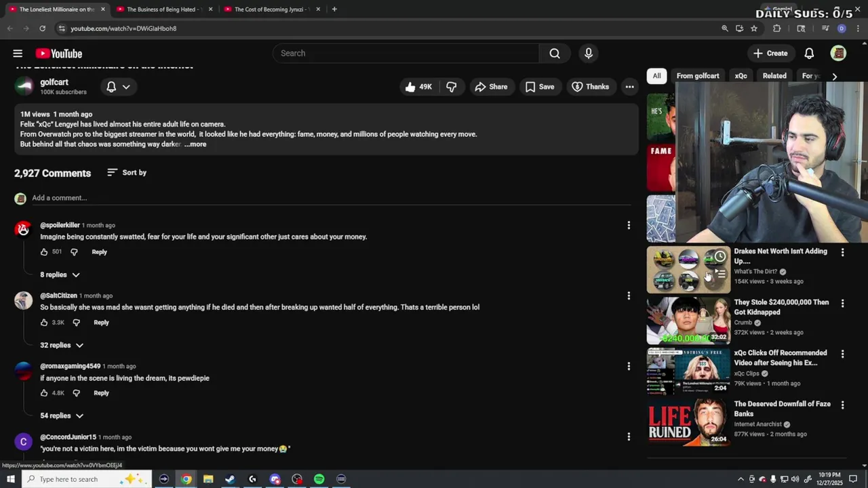The height and width of the screenshot is (488, 868).
Task: Open File Explorer from the taskbar
Action: point(208,479)
